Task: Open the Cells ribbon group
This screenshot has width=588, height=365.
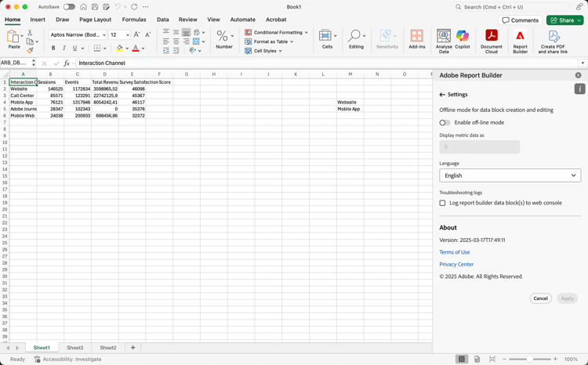Action: tap(327, 39)
